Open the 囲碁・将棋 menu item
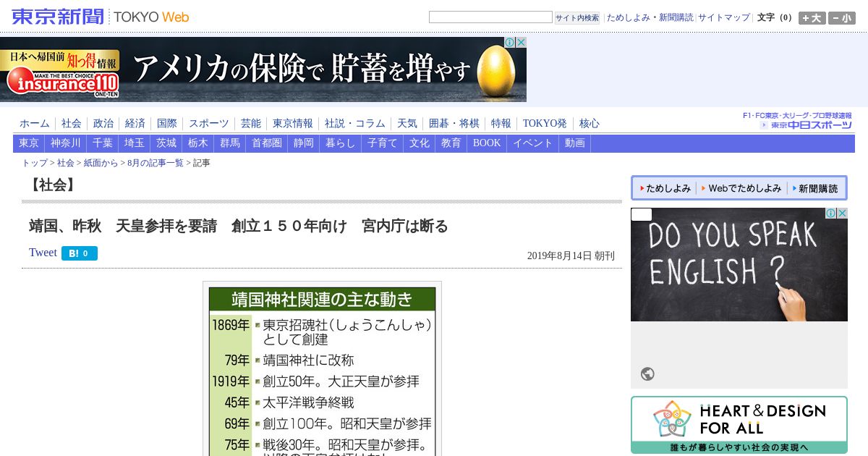Image resolution: width=868 pixels, height=456 pixels. (x=454, y=124)
